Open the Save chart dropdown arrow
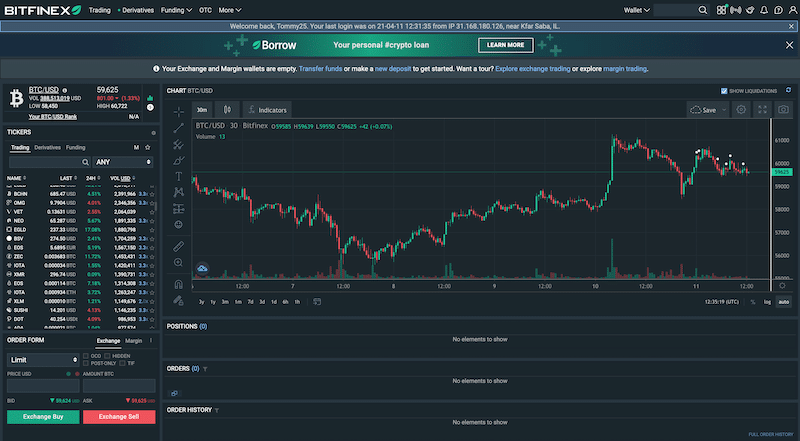 point(724,110)
